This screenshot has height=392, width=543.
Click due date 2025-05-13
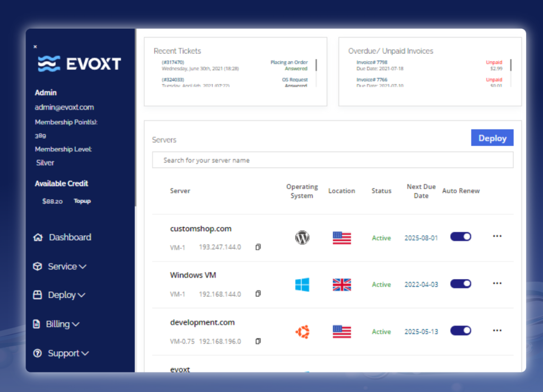point(421,332)
